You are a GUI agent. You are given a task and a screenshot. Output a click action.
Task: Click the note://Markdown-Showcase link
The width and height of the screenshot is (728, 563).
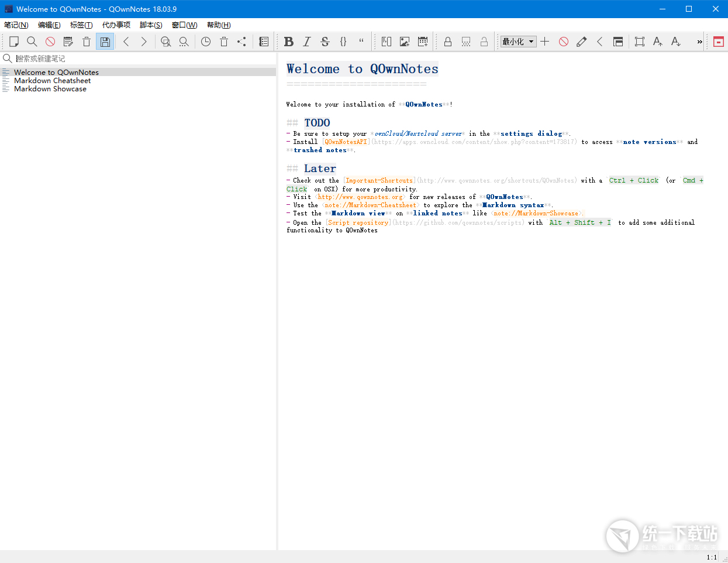(x=536, y=213)
